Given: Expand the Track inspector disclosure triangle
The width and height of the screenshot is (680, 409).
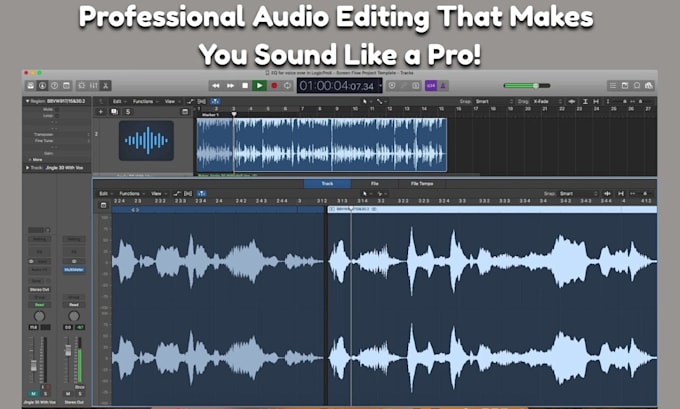Looking at the screenshot, I should click(x=27, y=167).
